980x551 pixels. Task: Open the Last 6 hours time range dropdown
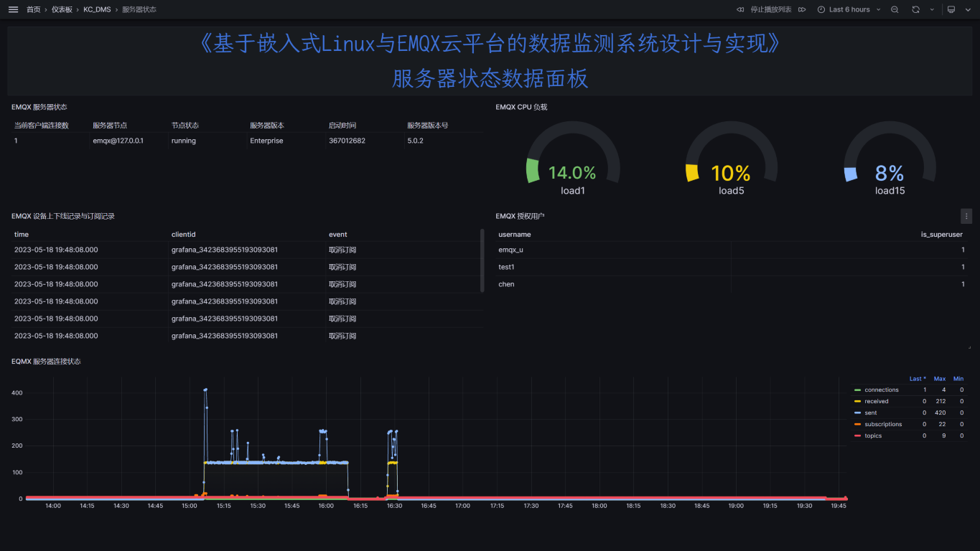point(849,9)
